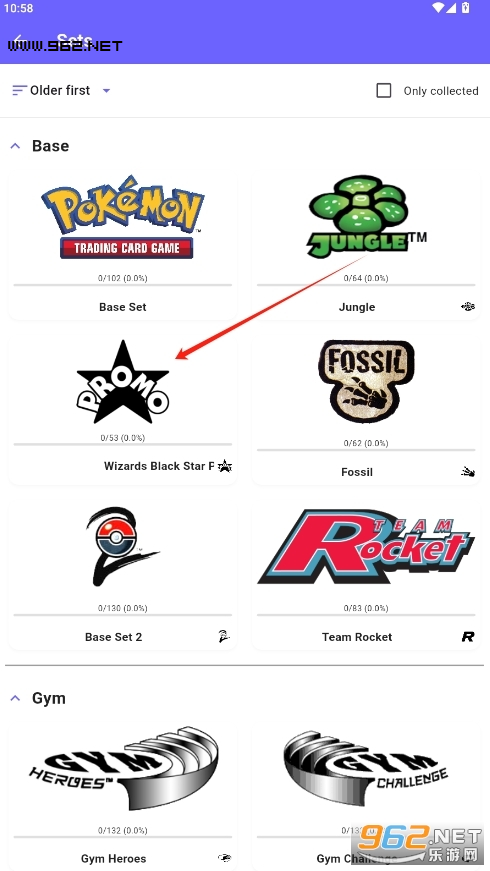Select the Wizards Black Star Promo logo

123,382
